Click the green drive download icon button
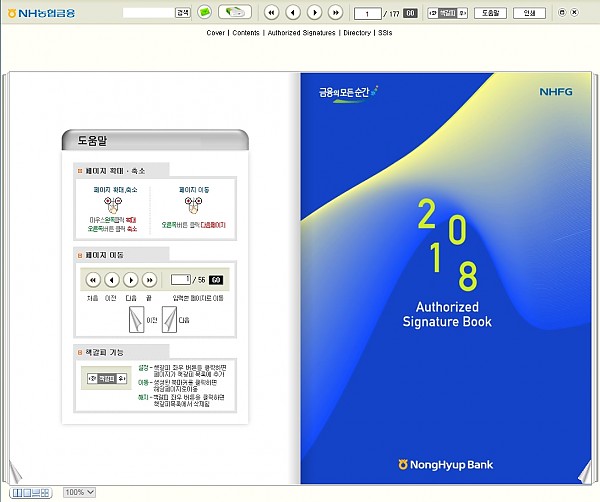The image size is (600, 502). (x=235, y=12)
